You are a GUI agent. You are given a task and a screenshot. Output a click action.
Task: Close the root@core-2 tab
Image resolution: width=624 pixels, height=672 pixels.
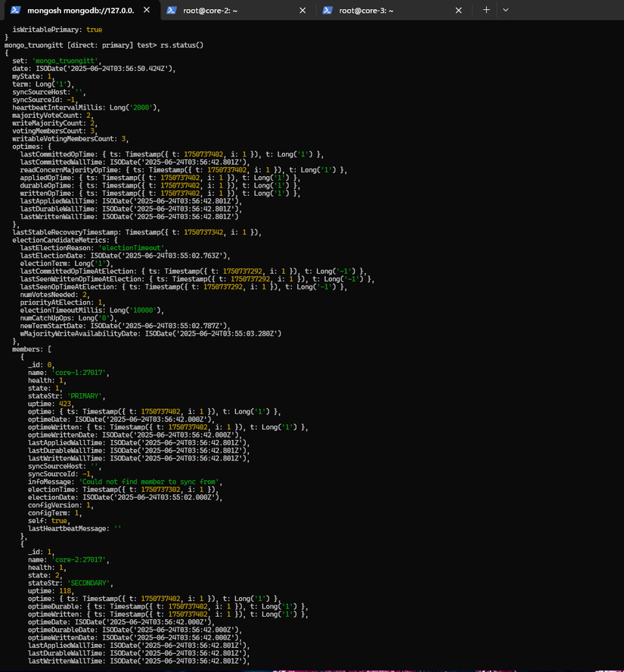303,10
